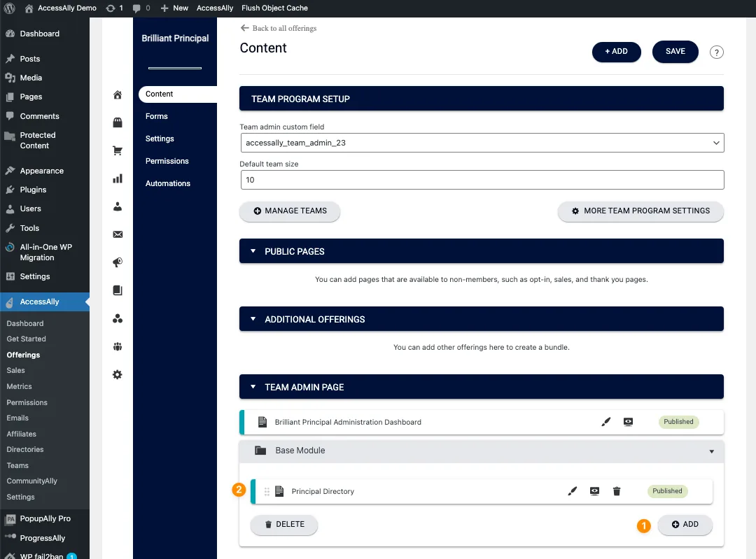Open the offering home icon in the sidebar
The height and width of the screenshot is (559, 756).
click(118, 94)
